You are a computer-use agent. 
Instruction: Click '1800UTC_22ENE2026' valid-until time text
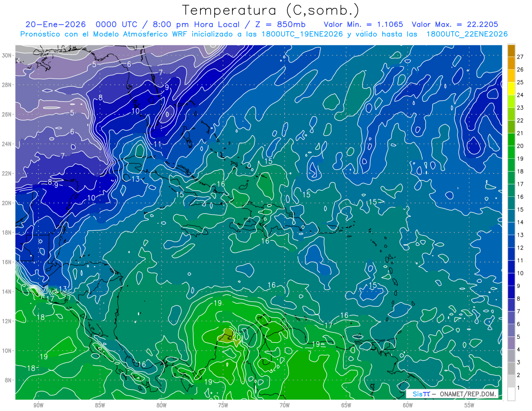coord(467,34)
